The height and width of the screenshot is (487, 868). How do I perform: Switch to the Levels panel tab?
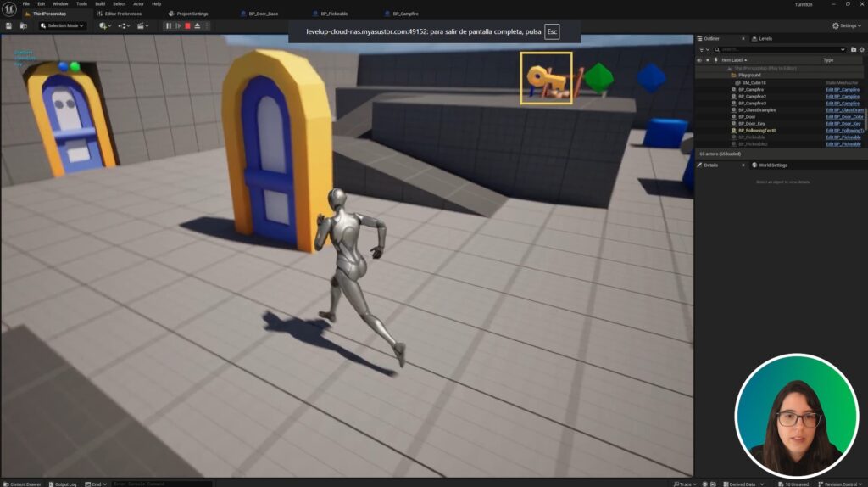[762, 39]
